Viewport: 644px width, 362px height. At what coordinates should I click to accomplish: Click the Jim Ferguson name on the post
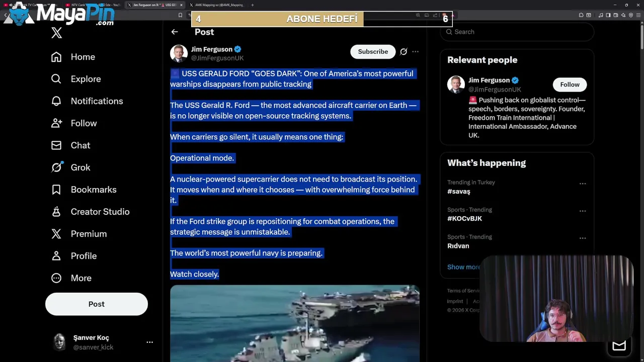(x=212, y=49)
